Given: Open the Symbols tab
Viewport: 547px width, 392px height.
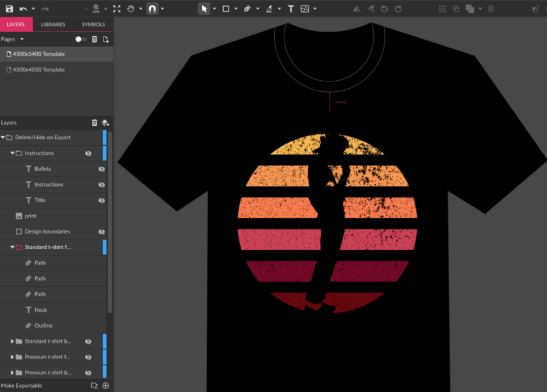Looking at the screenshot, I should (x=93, y=24).
